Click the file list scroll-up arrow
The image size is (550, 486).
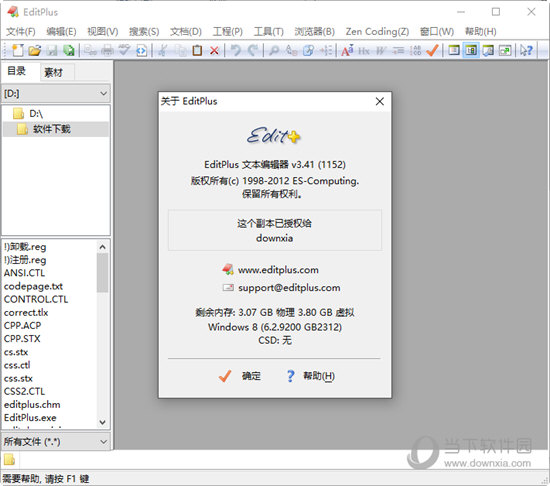(x=102, y=247)
